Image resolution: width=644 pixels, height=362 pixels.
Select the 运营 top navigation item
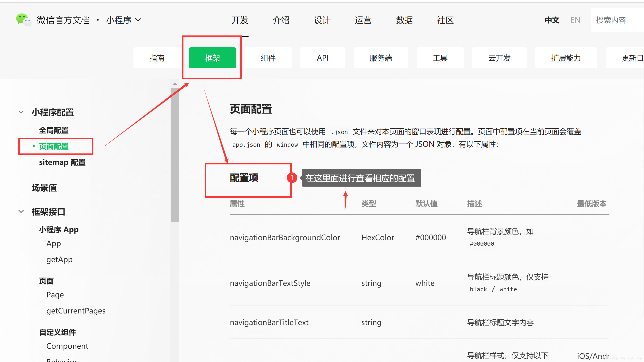363,20
